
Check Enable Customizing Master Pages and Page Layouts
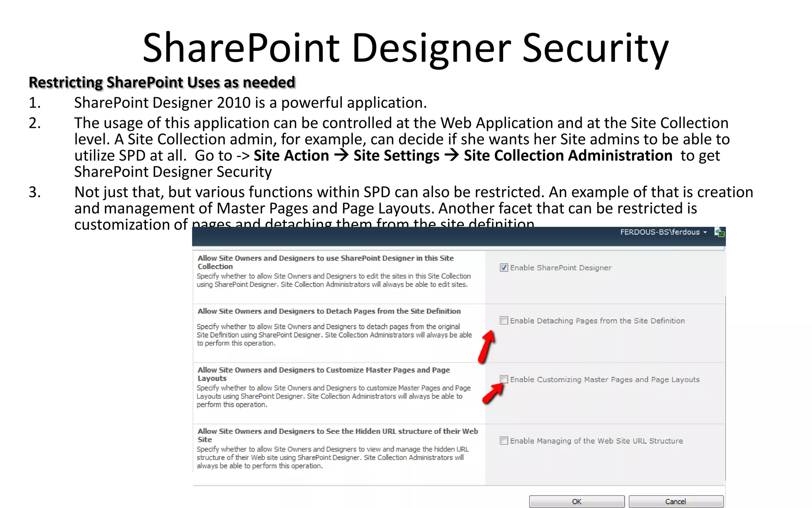pos(504,379)
